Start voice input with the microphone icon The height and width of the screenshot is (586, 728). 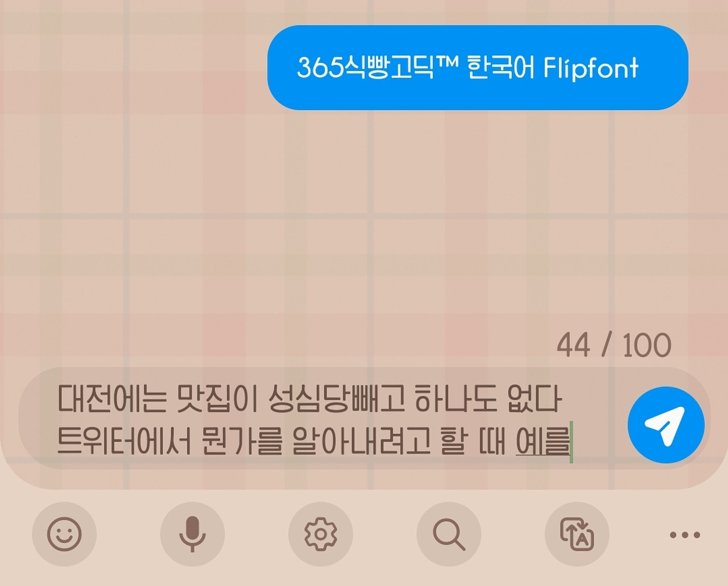[x=192, y=534]
